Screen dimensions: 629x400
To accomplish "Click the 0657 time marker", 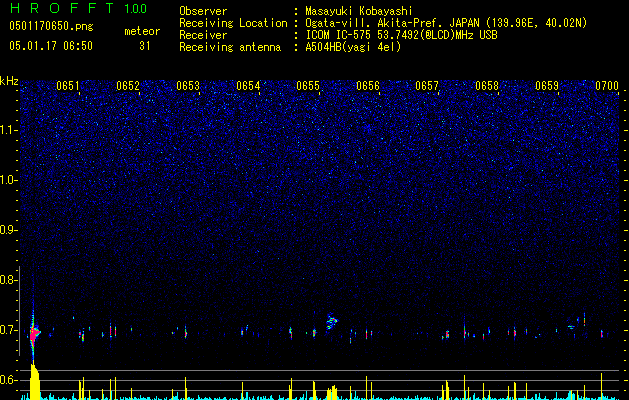I will tap(427, 85).
